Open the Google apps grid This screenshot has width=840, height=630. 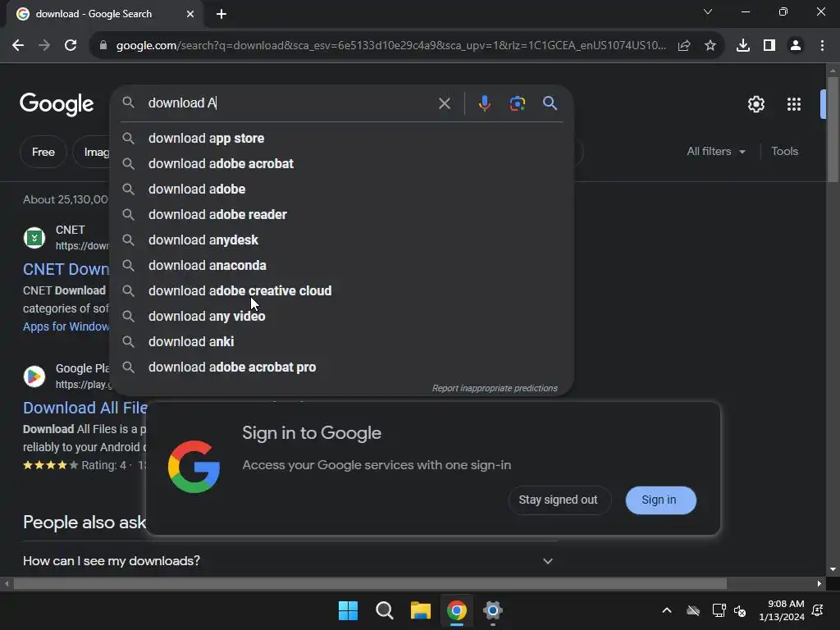click(x=794, y=104)
